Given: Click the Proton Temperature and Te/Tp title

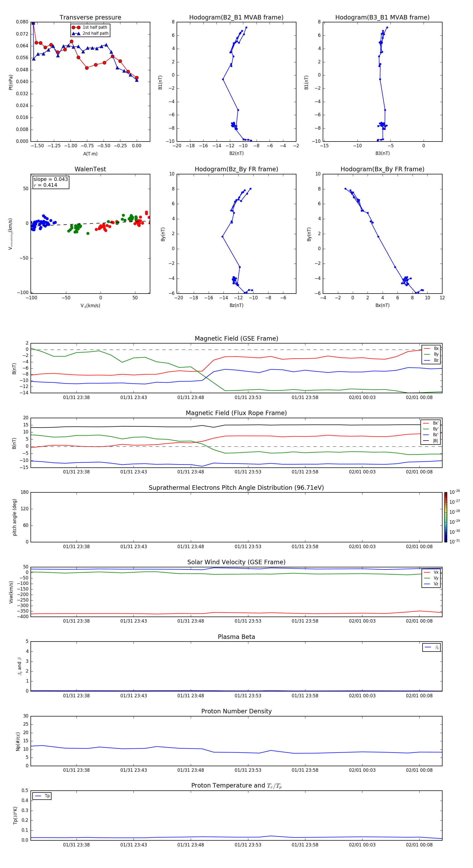Looking at the screenshot, I should click(x=236, y=785).
